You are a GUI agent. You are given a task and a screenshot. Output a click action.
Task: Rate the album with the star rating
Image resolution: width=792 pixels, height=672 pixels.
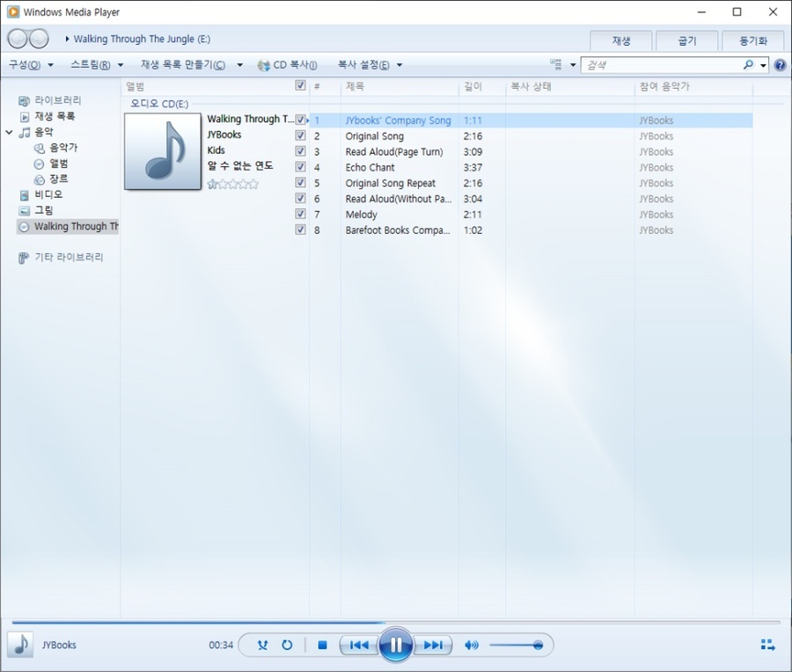tap(233, 184)
